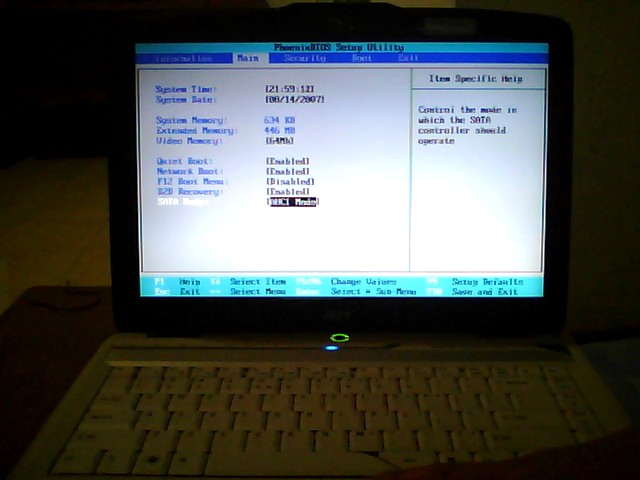Select the Main tab
The image size is (640, 480).
pos(248,58)
